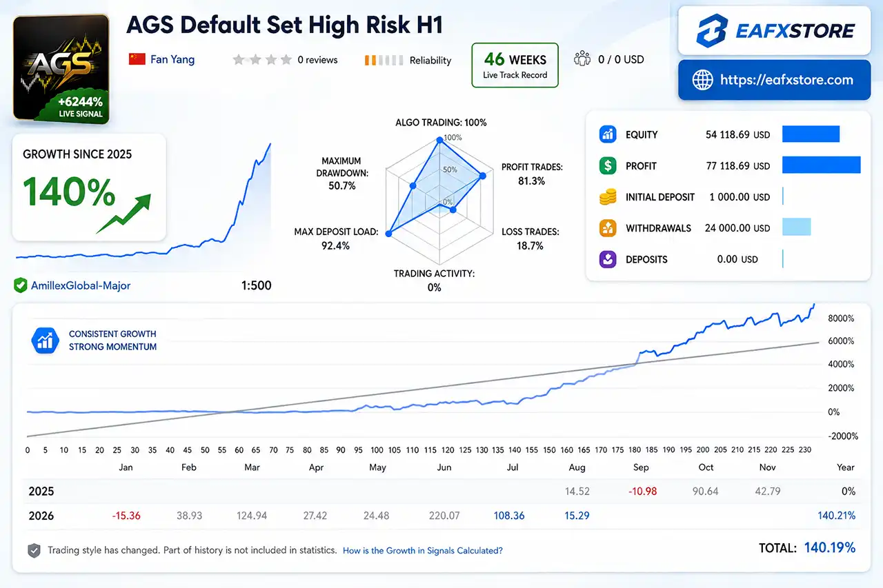Open How is the Growth in Signals Calculated link
883x588 pixels.
[423, 551]
